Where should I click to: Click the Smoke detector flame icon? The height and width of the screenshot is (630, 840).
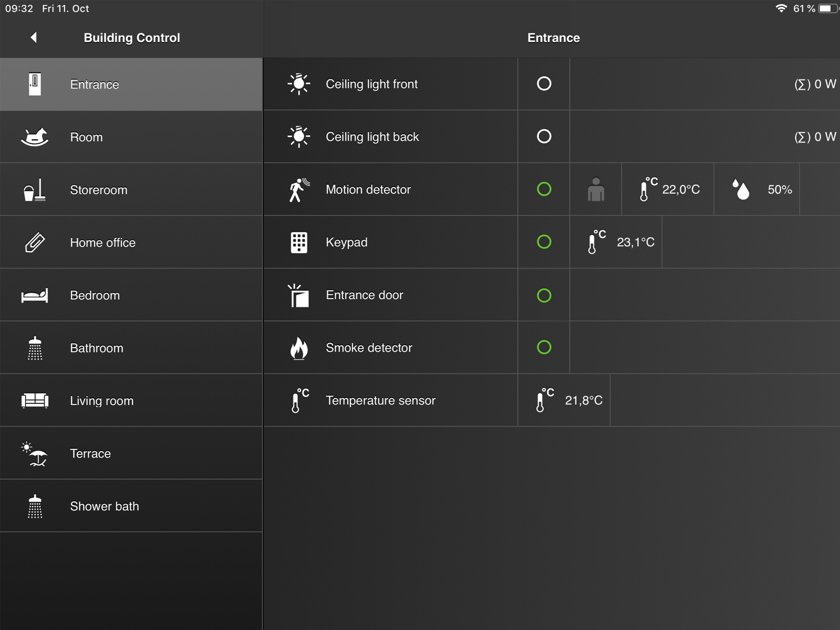[x=299, y=348]
